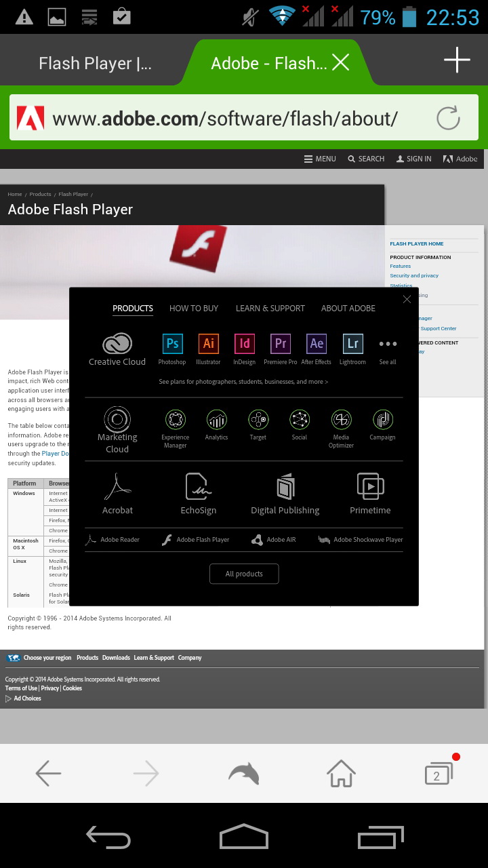Open the InDesign product icon
The image size is (488, 868).
click(244, 344)
